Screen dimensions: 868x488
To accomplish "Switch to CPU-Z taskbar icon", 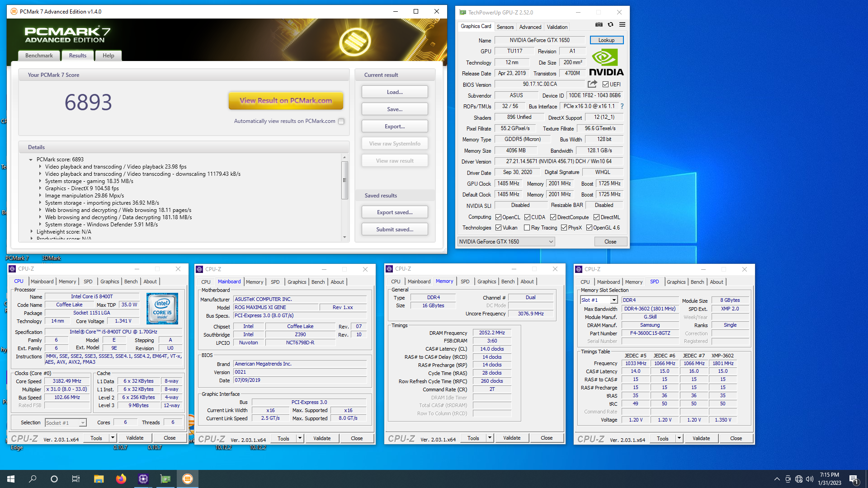I will point(143,479).
